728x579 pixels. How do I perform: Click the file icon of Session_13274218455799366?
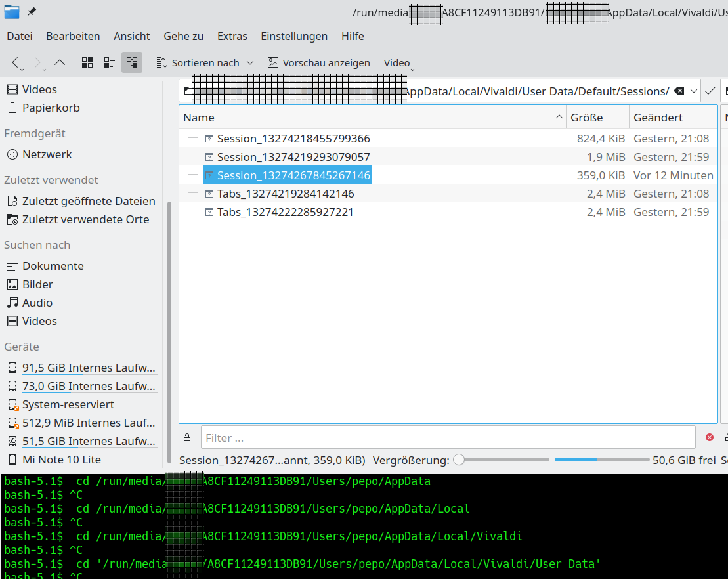(x=209, y=139)
